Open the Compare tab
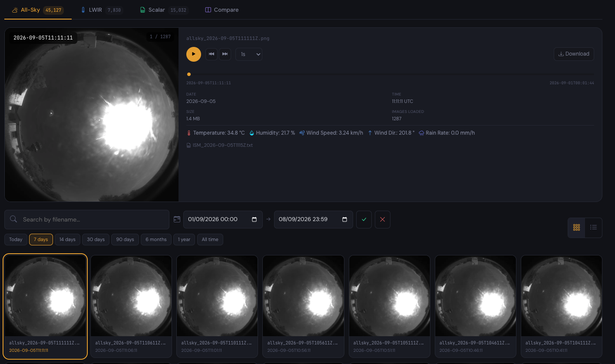 coord(222,10)
